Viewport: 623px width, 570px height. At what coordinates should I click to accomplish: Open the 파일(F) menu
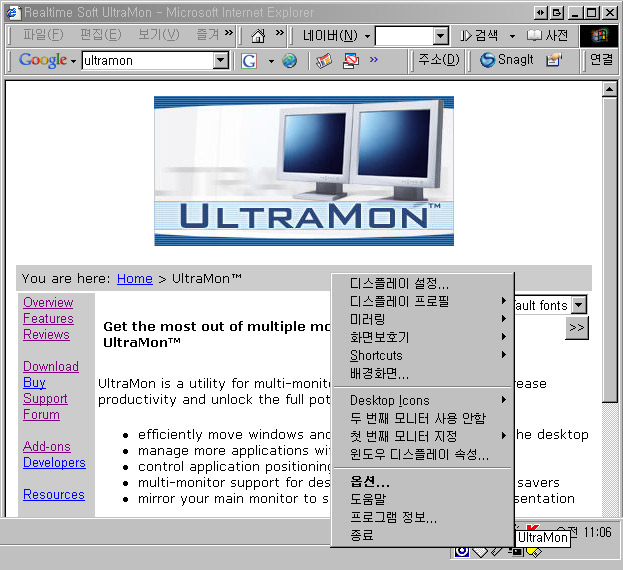pyautogui.click(x=43, y=35)
